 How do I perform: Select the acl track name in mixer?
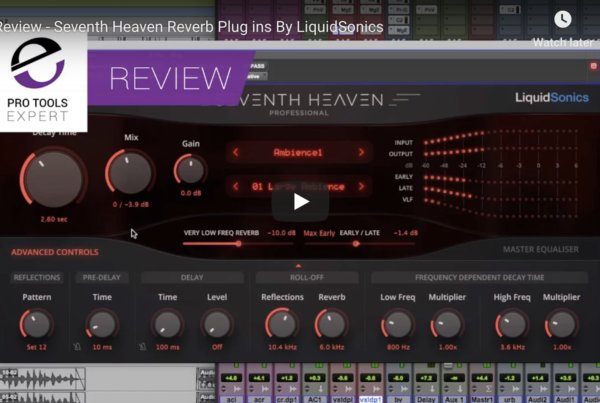(x=231, y=399)
